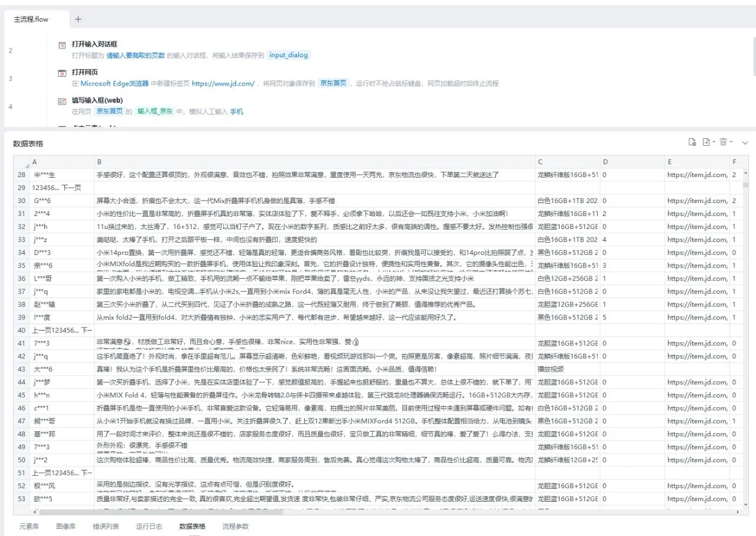The width and height of the screenshot is (756, 536).
Task: Select column F header
Action: click(735, 162)
